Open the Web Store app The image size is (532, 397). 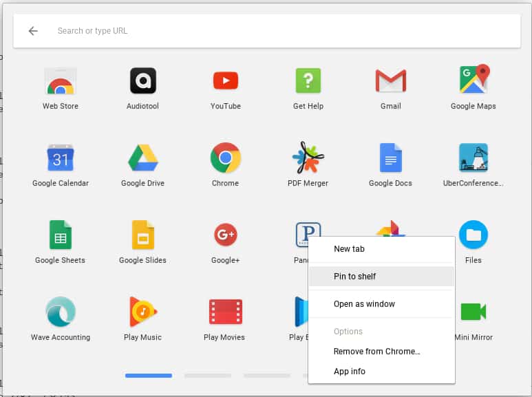[61, 81]
